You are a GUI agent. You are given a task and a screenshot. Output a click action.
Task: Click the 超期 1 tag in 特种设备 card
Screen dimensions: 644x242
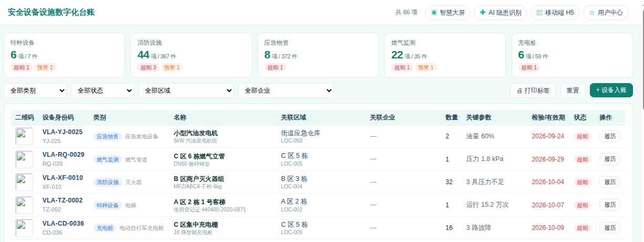pyautogui.click(x=21, y=67)
